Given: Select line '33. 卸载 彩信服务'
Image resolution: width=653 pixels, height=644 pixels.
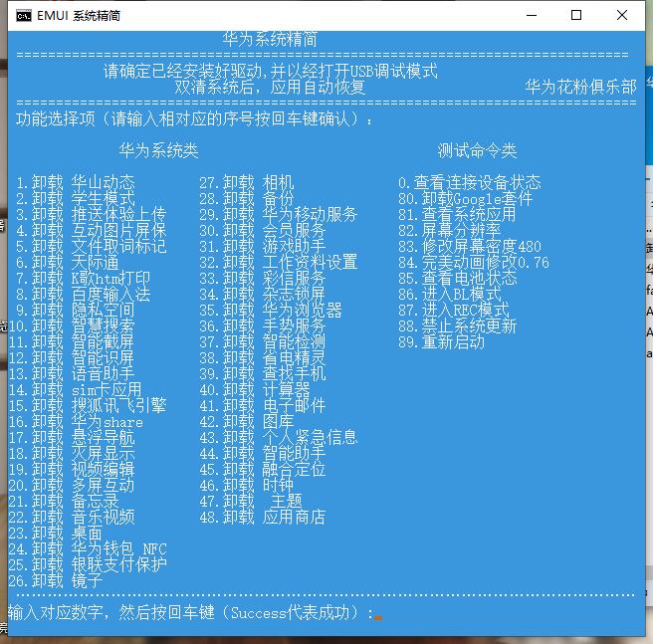Looking at the screenshot, I should (263, 279).
